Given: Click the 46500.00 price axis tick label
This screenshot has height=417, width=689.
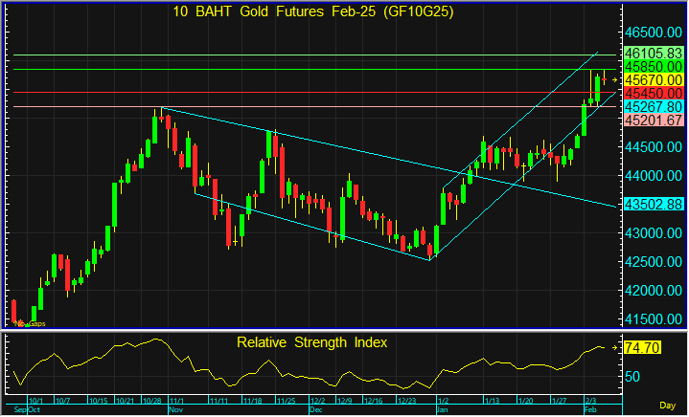Looking at the screenshot, I should [653, 32].
